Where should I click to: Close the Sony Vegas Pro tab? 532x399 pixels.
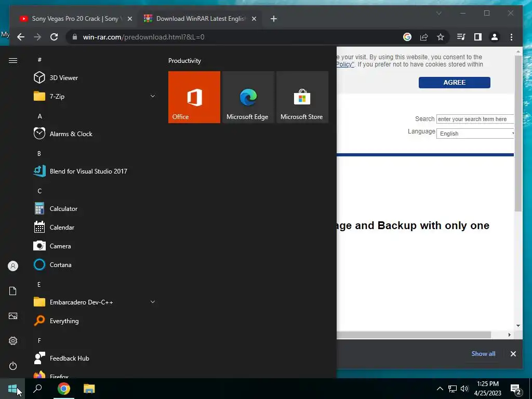[x=129, y=19]
